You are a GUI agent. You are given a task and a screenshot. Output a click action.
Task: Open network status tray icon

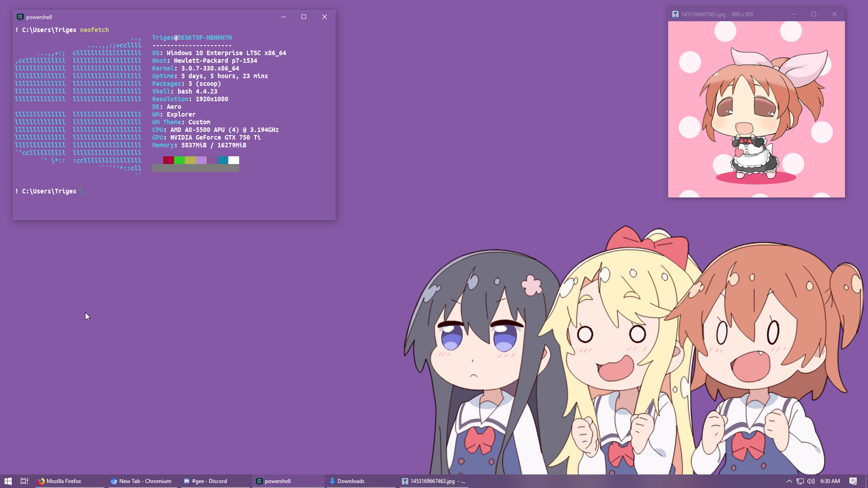[800, 481]
